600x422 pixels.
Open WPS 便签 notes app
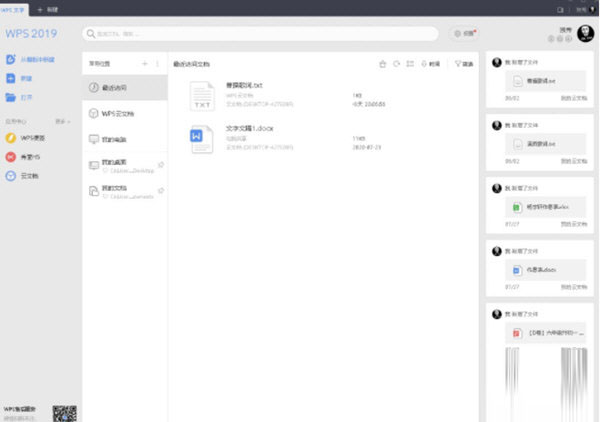tap(11, 137)
